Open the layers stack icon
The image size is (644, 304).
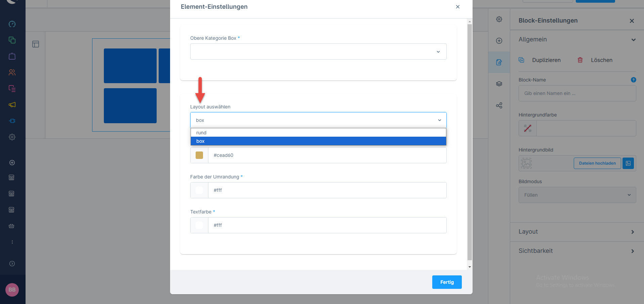pyautogui.click(x=499, y=84)
